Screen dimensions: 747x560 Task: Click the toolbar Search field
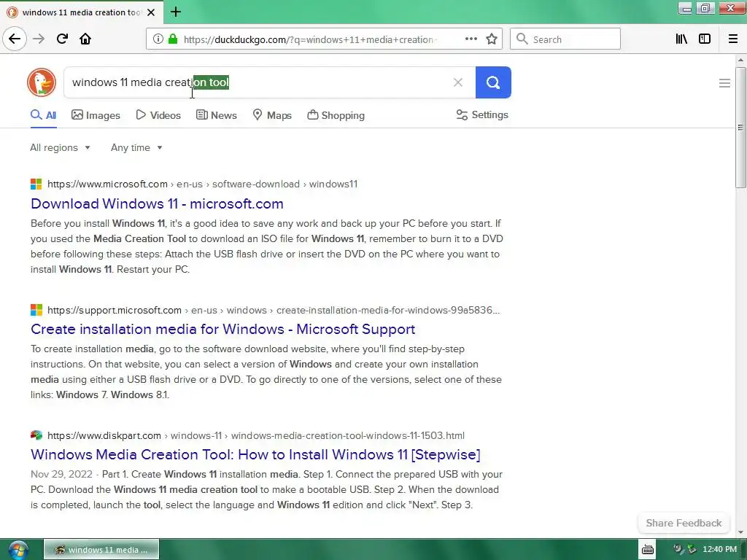coord(565,39)
